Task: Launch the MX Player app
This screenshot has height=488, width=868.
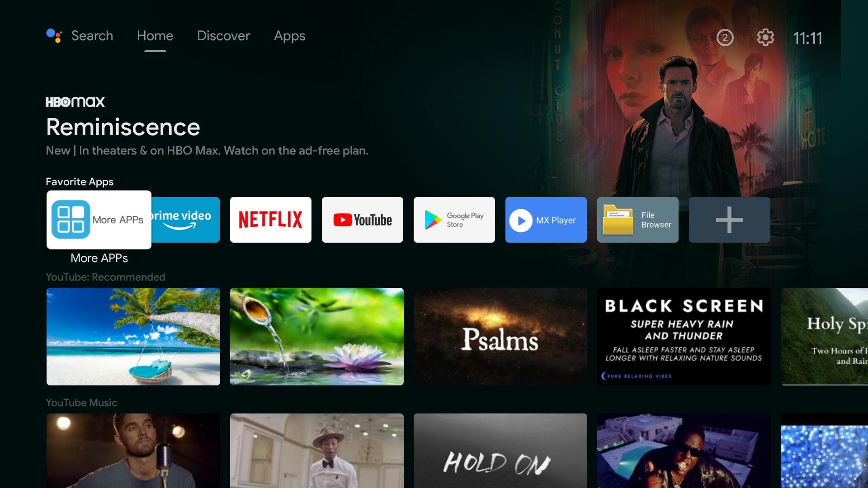Action: [x=546, y=220]
